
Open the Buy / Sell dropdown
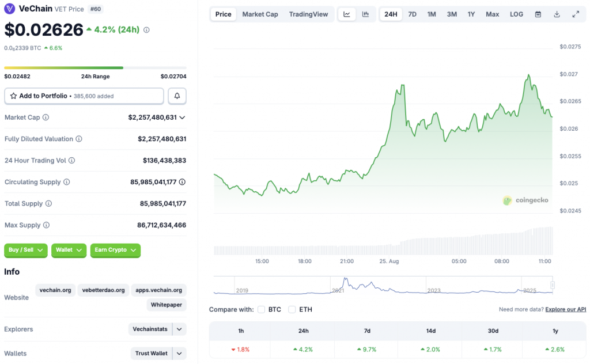25,250
